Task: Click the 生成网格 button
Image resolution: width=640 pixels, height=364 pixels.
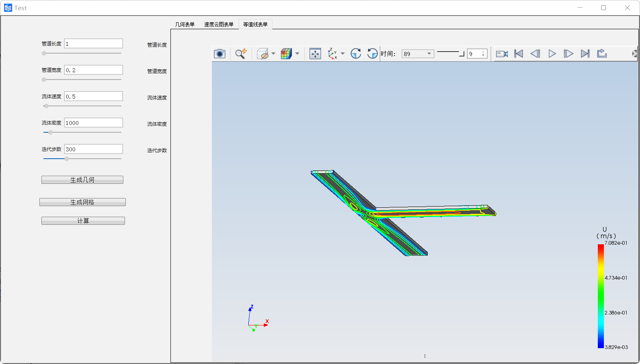Action: point(82,202)
